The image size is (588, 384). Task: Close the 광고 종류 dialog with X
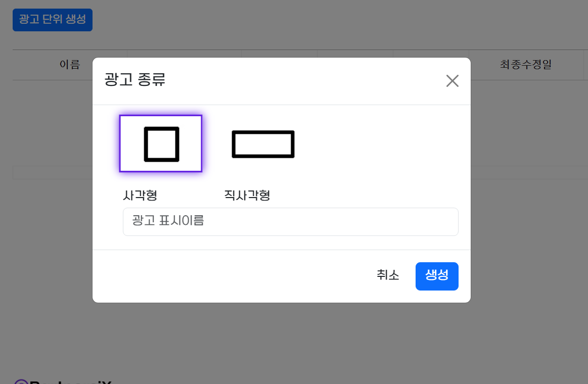[453, 80]
